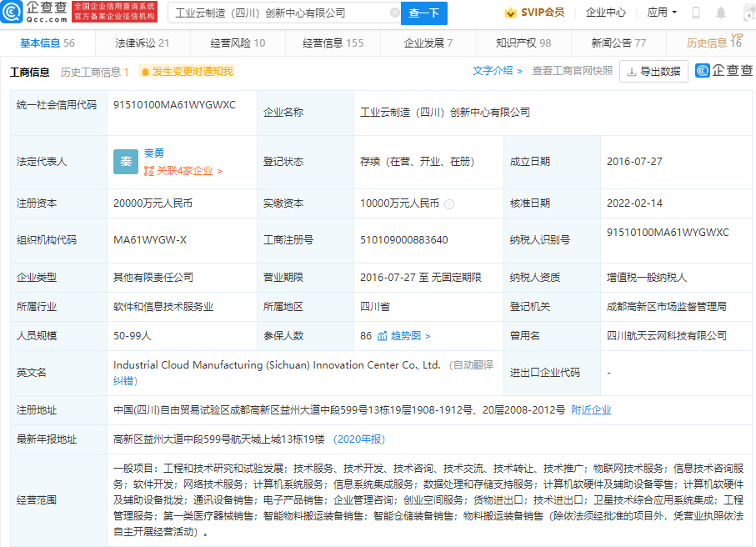
Task: Open the 趋势图 trend chart link
Action: 404,336
